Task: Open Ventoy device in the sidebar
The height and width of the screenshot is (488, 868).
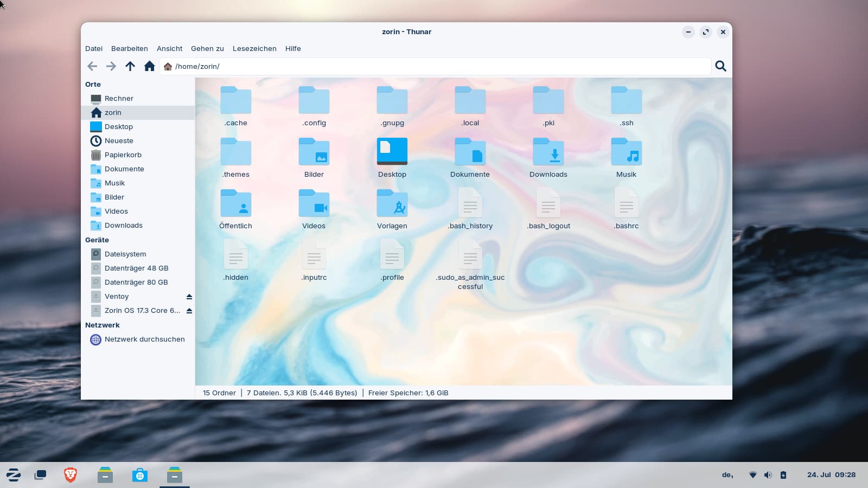Action: pos(138,296)
